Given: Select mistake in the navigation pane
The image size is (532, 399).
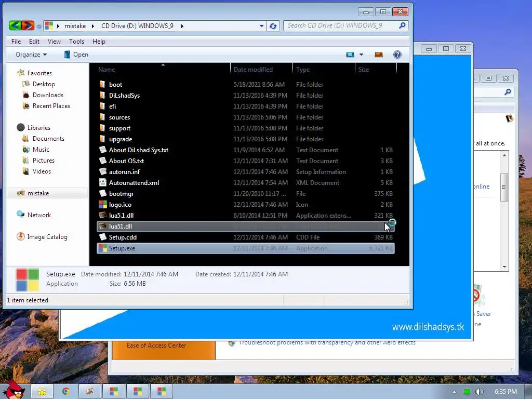Looking at the screenshot, I should (47, 193).
